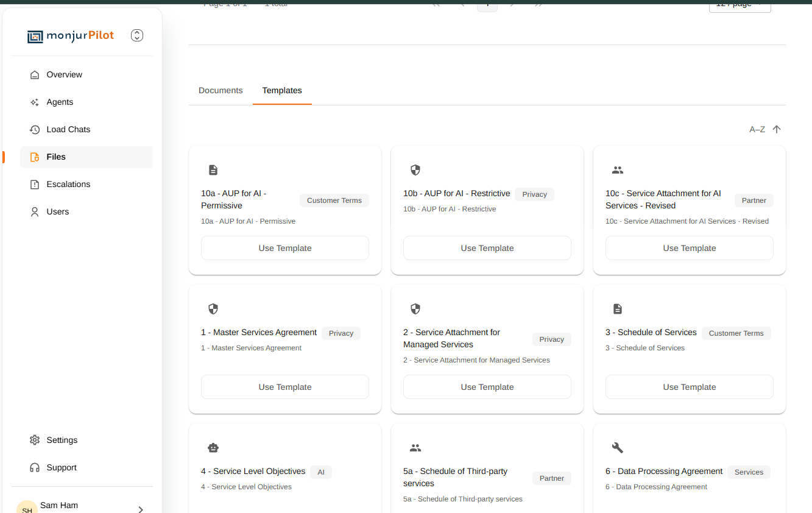Click the document icon on the Schedule of Services card

point(618,309)
